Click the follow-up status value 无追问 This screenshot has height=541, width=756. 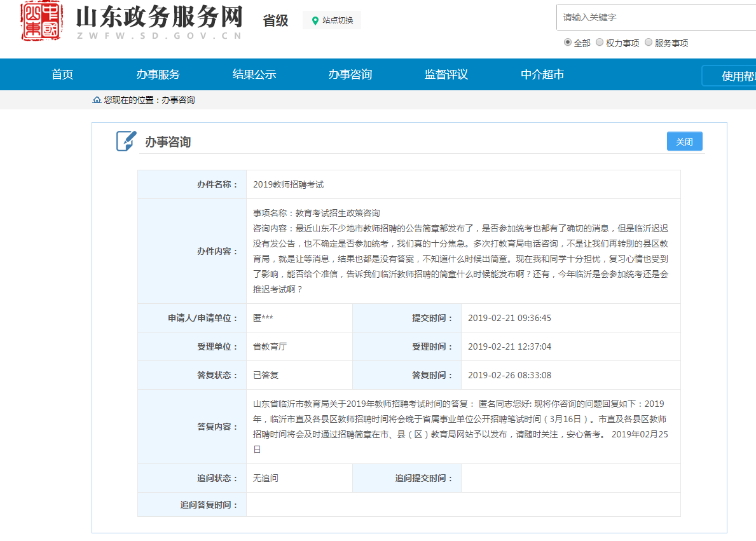266,478
